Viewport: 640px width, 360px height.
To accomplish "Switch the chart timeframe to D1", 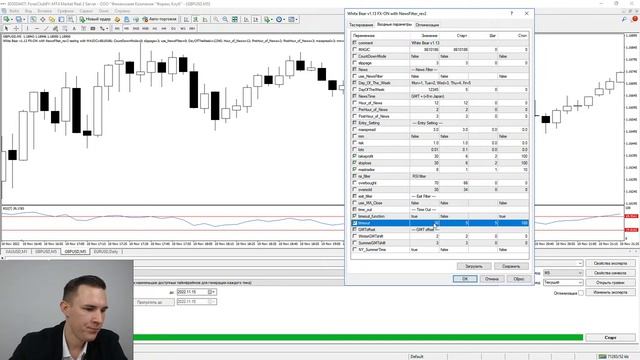I will click(173, 29).
